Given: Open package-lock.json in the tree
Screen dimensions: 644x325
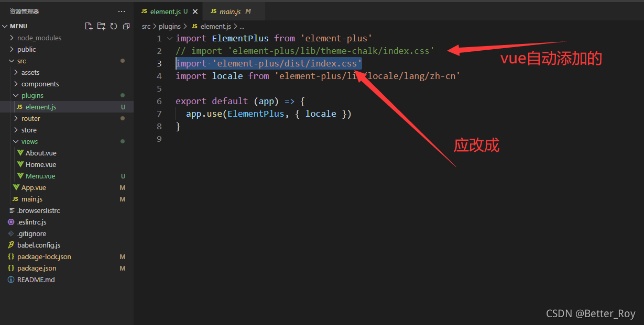Looking at the screenshot, I should point(67,256).
